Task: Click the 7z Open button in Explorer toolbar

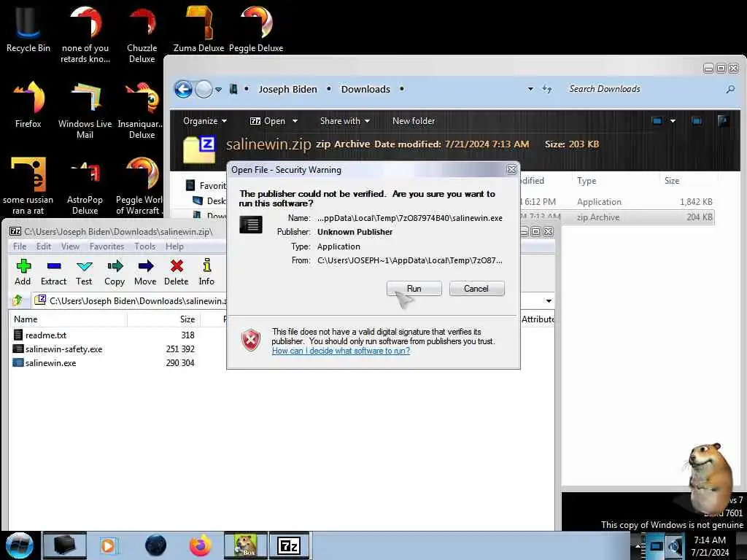Action: pyautogui.click(x=268, y=121)
